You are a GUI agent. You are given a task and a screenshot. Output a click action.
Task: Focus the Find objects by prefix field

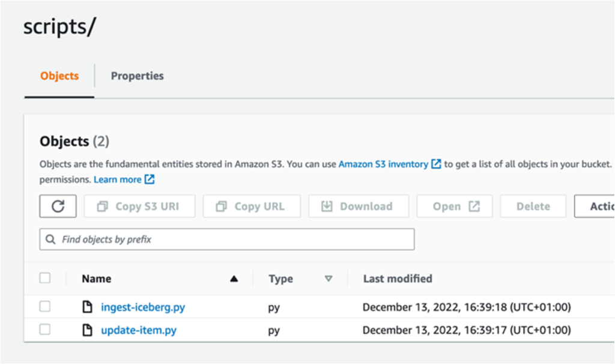click(x=234, y=239)
